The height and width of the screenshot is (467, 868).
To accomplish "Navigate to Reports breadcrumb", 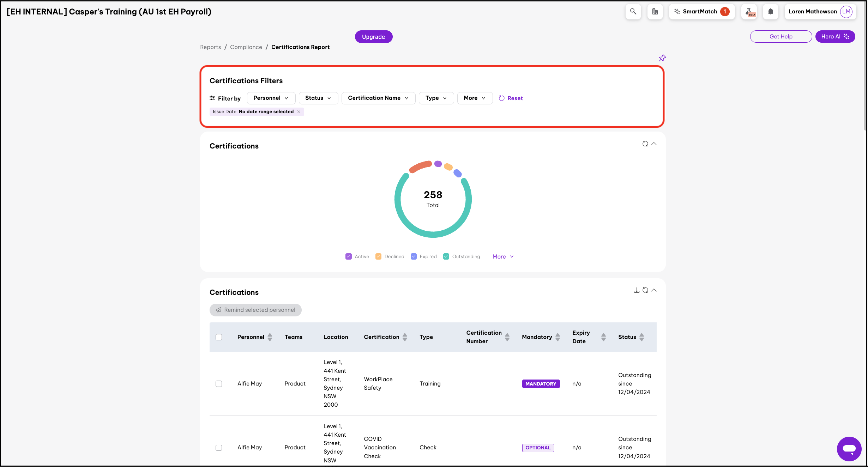I will [210, 47].
